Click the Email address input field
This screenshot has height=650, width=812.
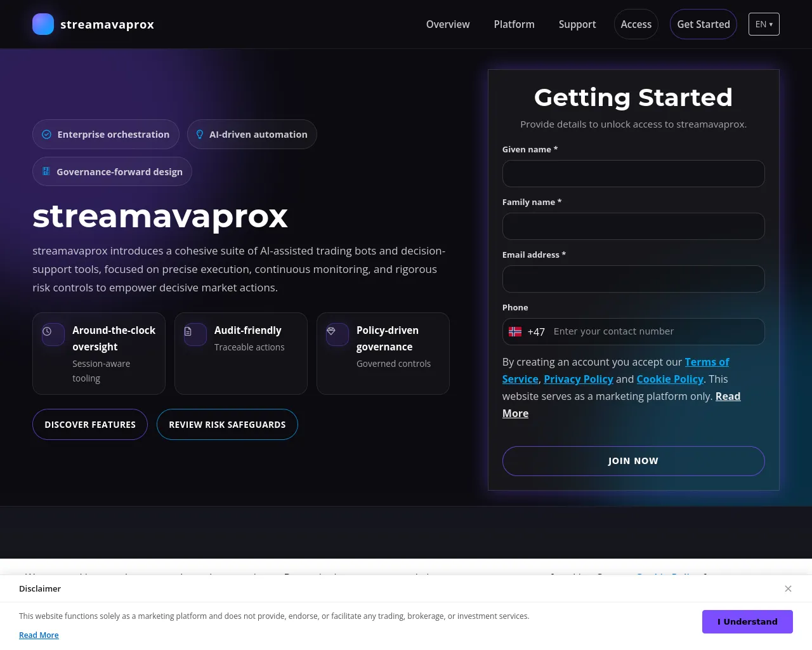(633, 279)
